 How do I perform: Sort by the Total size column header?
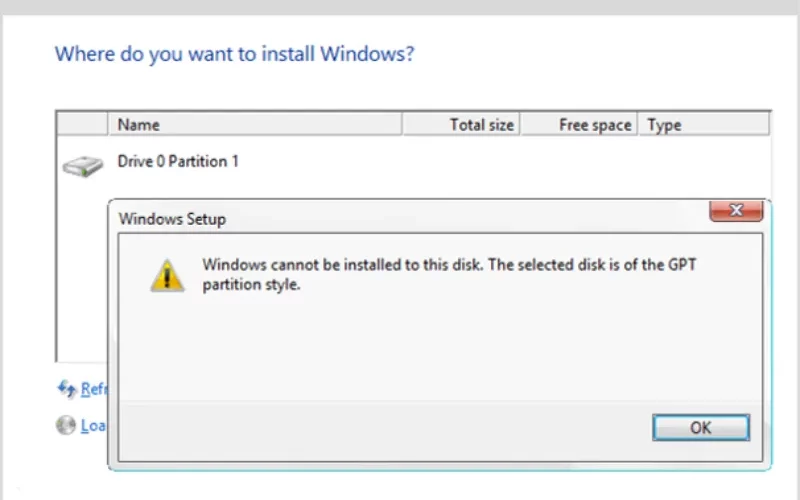pos(461,124)
